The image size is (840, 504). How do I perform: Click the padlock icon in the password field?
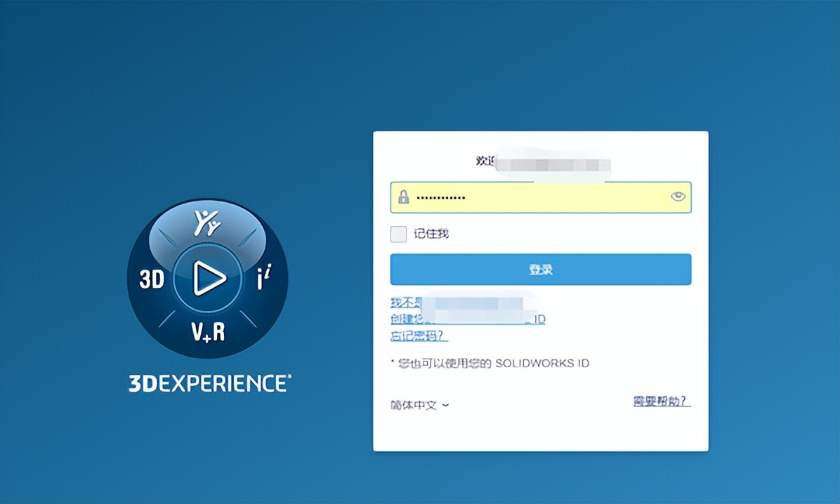click(x=404, y=197)
